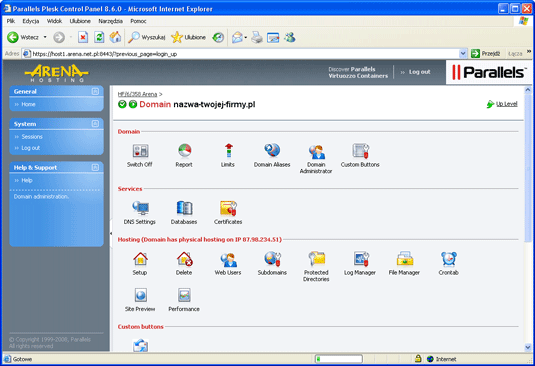Viewport: 535px width, 366px height.
Task: Open the Mail button dropdown arrow
Action: click(246, 37)
